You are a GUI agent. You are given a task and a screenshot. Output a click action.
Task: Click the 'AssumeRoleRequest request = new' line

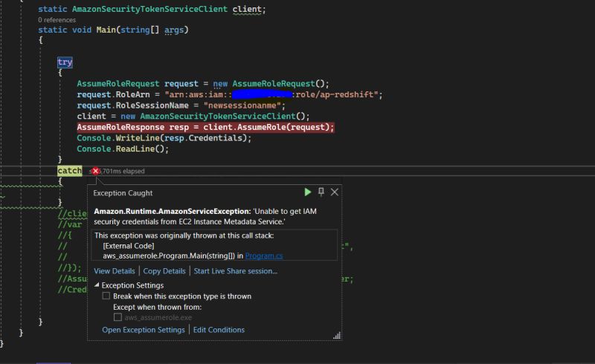[203, 83]
